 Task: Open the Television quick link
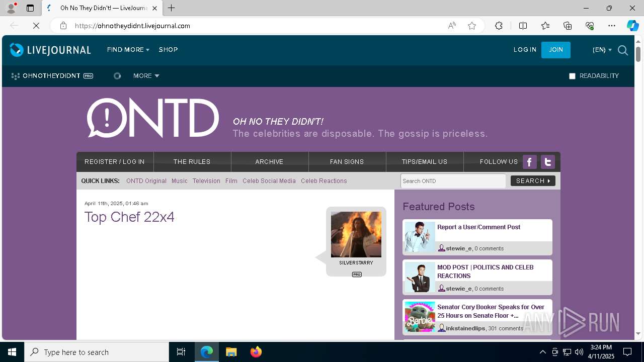[206, 181]
